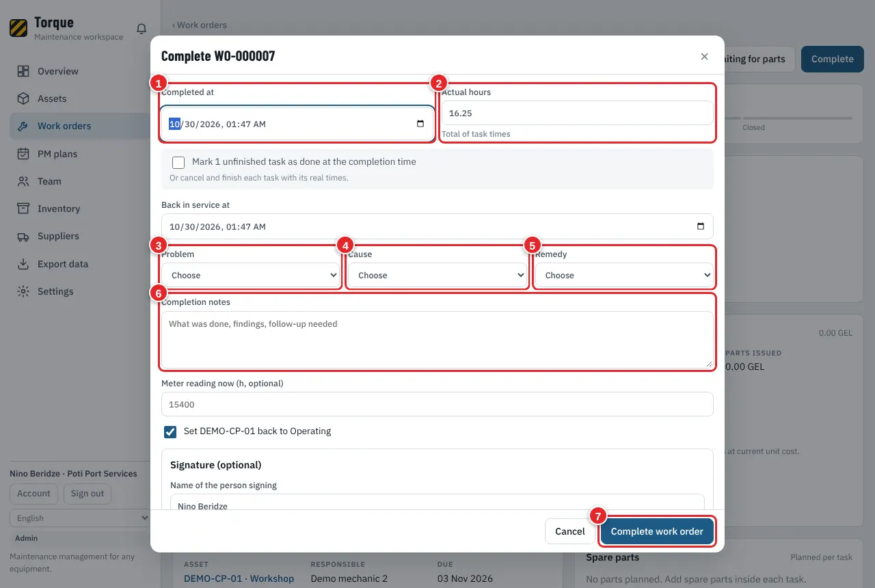Click the Export data download icon
The height and width of the screenshot is (588, 875).
pos(23,264)
